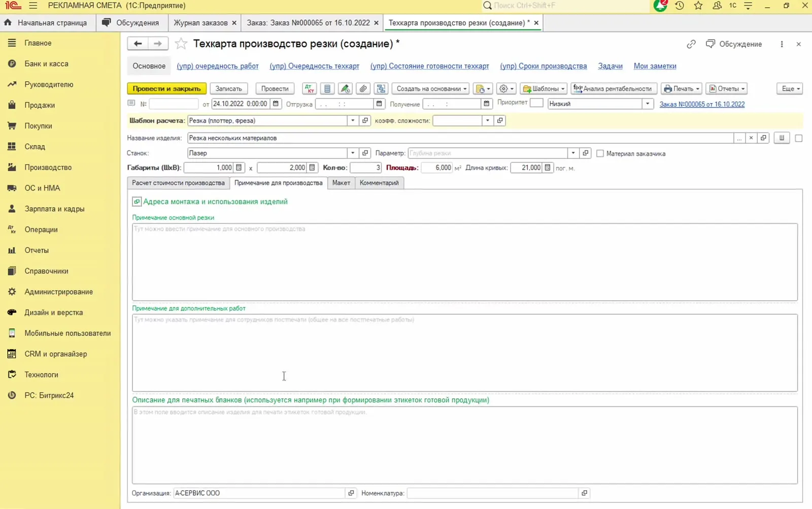
Task: Open the history clock icon
Action: coord(680,6)
